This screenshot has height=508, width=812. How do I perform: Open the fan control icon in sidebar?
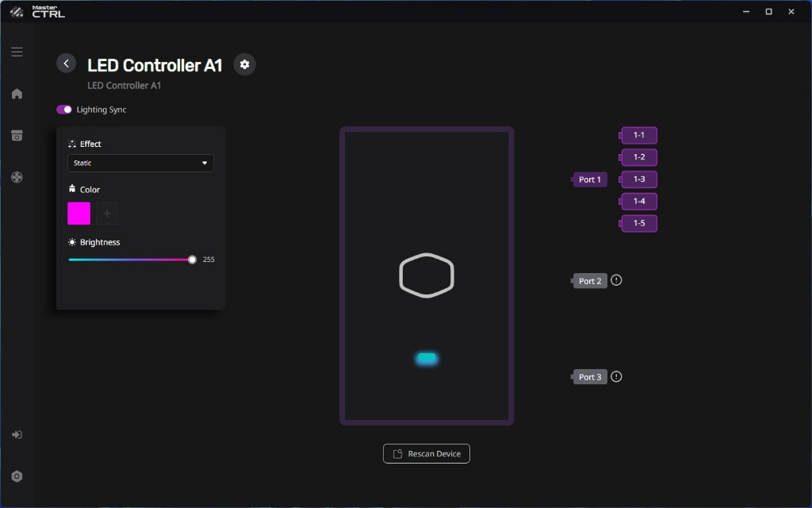coord(17,177)
